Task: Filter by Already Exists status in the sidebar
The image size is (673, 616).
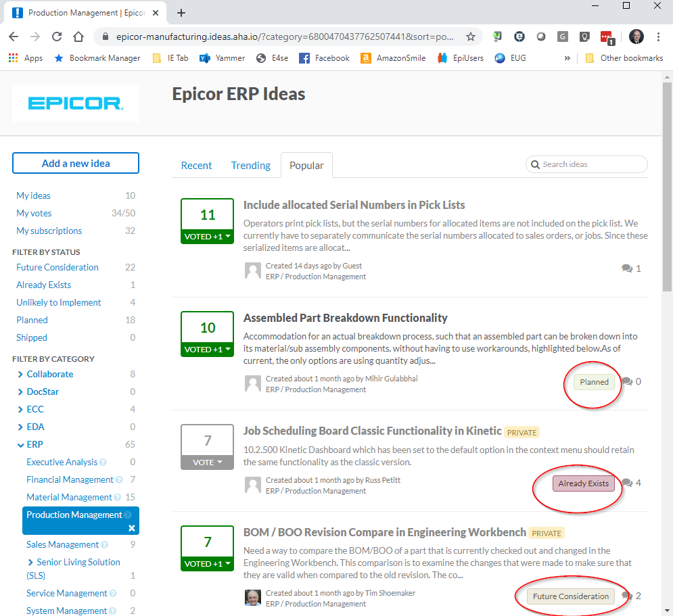Action: point(43,285)
